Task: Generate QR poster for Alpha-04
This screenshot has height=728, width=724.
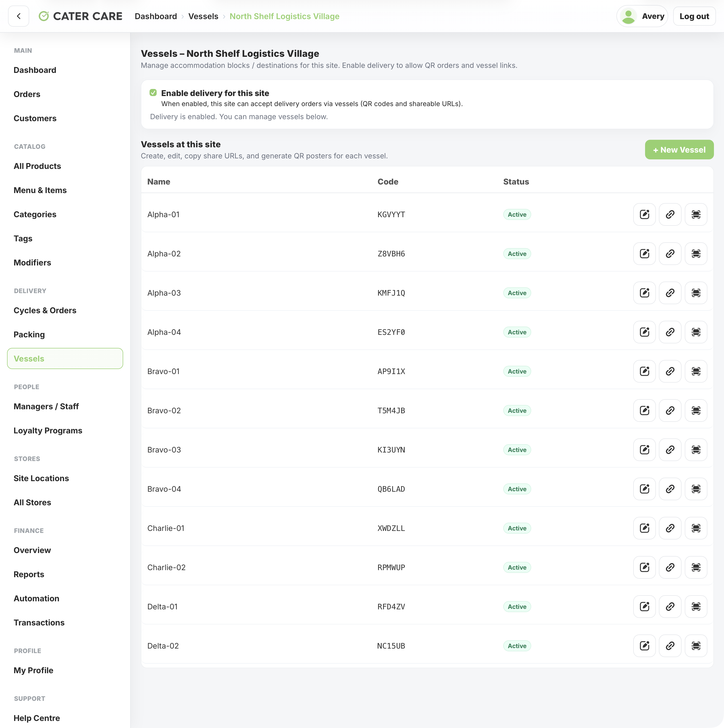Action: click(x=696, y=332)
